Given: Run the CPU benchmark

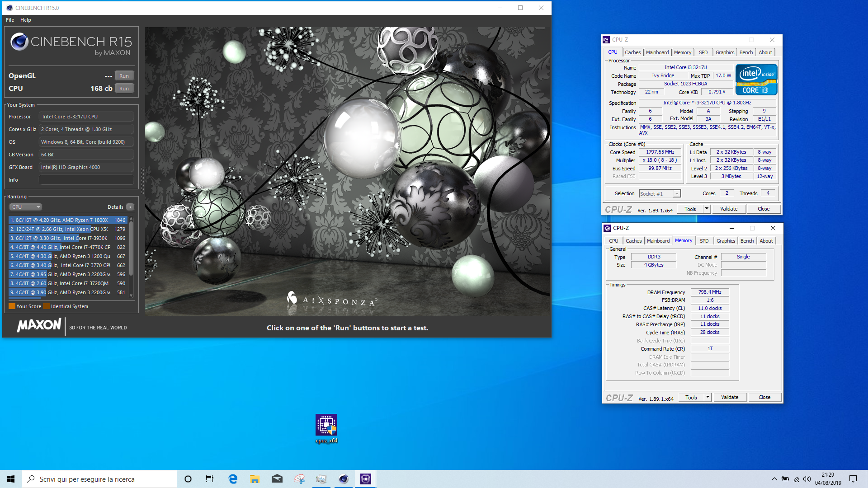Looking at the screenshot, I should tap(124, 89).
